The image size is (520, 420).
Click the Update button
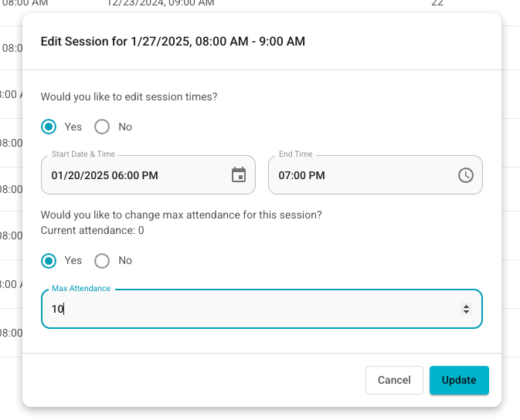click(x=459, y=380)
